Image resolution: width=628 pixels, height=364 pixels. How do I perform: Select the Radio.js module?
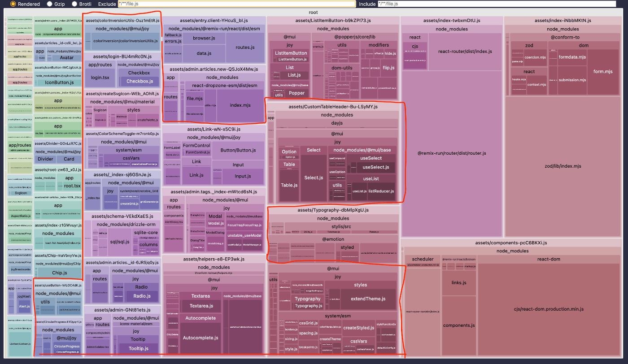pos(142,296)
